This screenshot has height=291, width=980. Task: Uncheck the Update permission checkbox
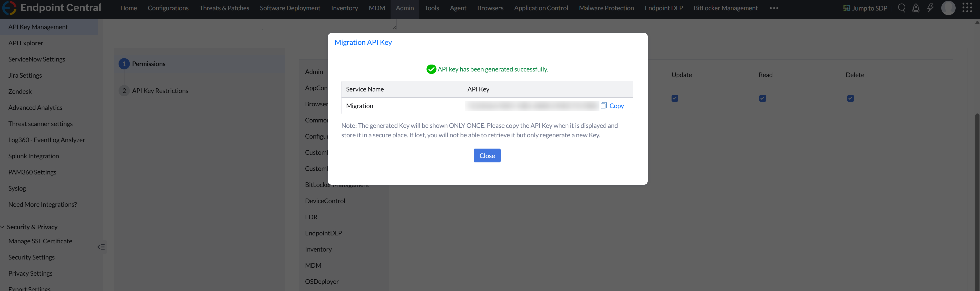click(675, 98)
